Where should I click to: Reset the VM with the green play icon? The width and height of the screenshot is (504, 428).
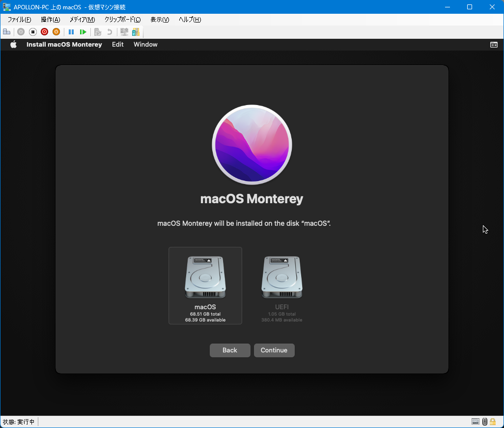tap(83, 32)
